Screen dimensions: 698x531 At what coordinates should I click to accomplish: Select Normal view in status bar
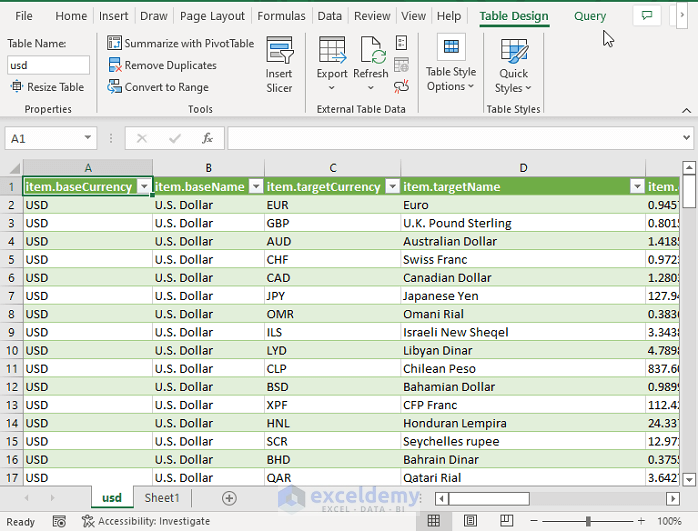pyautogui.click(x=434, y=521)
